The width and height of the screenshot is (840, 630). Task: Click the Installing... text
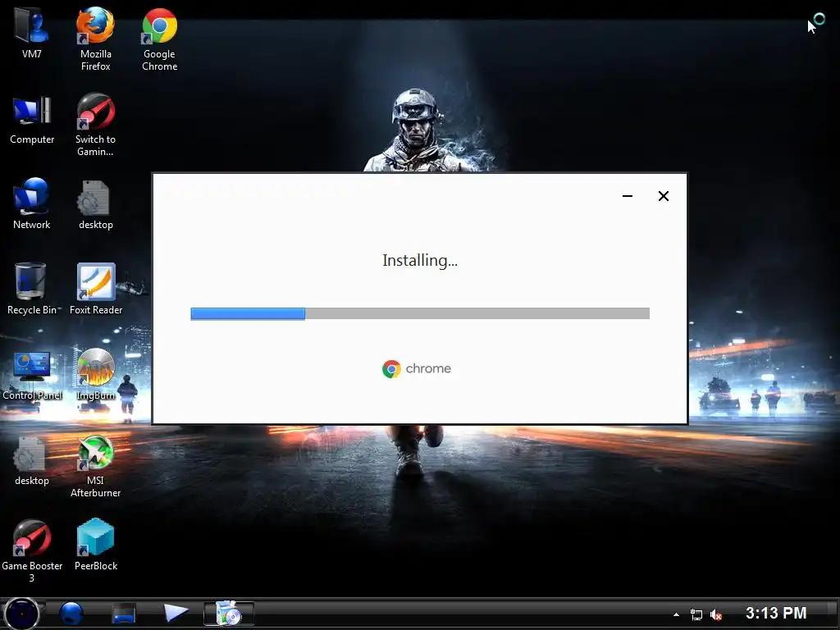[x=420, y=260]
